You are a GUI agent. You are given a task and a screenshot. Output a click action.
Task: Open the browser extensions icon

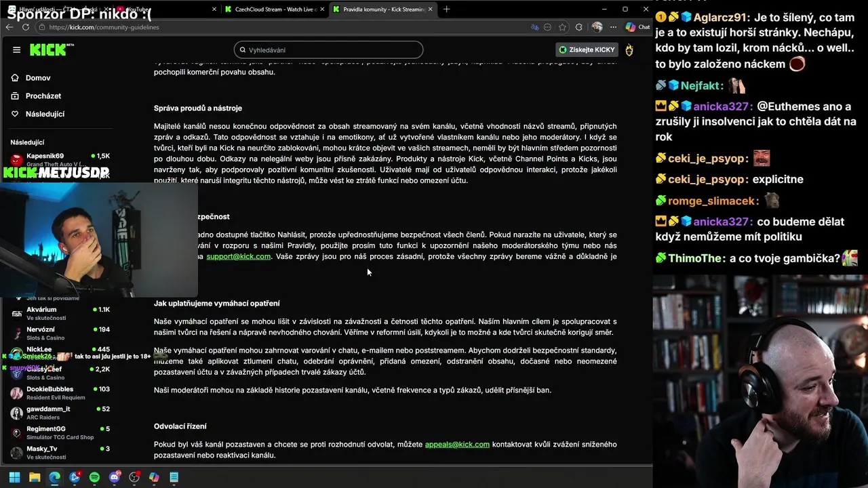coord(578,27)
